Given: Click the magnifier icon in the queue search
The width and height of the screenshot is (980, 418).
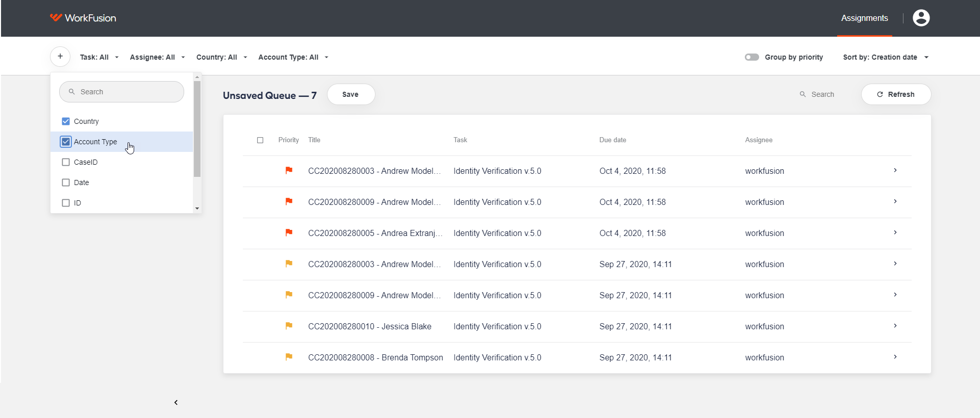Looking at the screenshot, I should click(802, 94).
